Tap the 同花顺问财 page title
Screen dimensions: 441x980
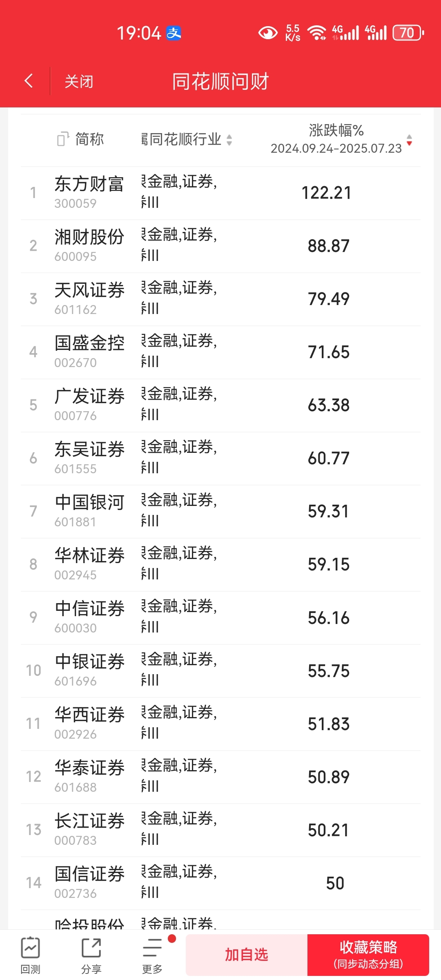[x=220, y=81]
